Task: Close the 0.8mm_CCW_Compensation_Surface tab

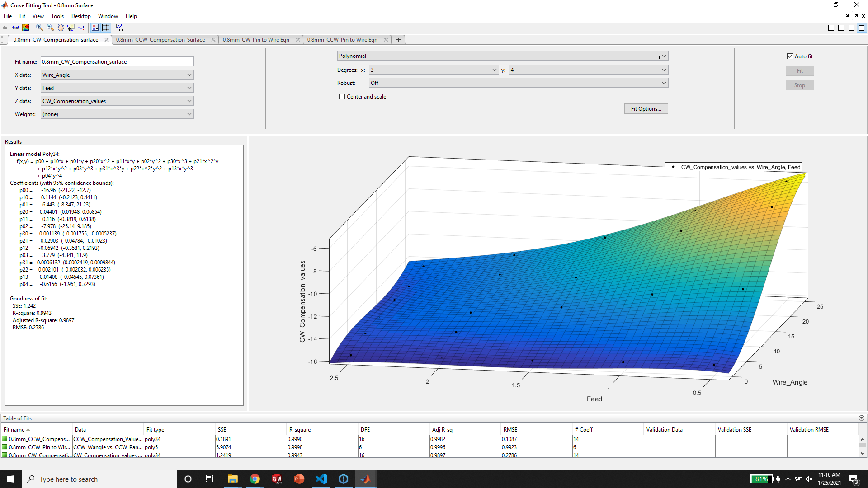Action: point(213,40)
